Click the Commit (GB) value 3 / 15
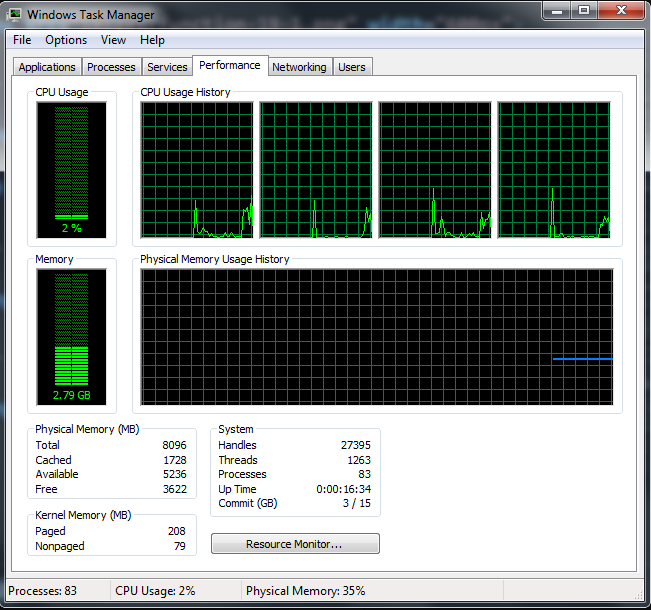The width and height of the screenshot is (651, 610). (x=357, y=503)
